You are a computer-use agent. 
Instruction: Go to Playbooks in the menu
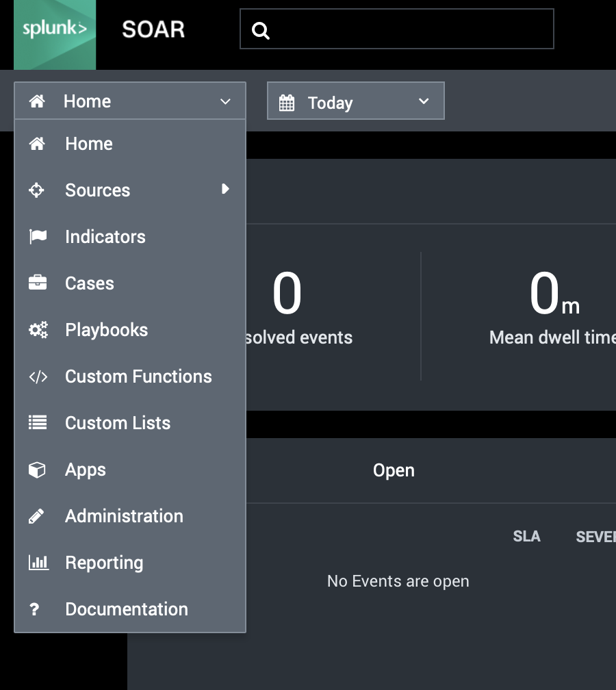click(106, 330)
